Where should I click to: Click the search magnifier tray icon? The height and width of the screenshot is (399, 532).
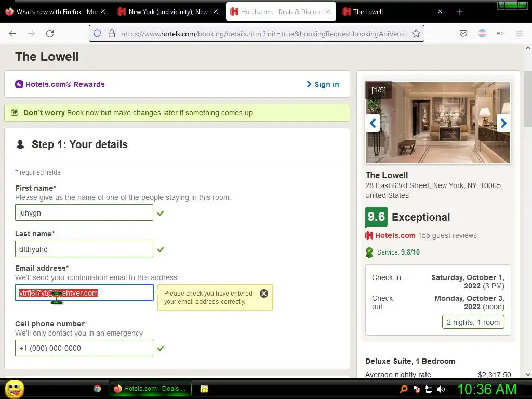pos(403,389)
